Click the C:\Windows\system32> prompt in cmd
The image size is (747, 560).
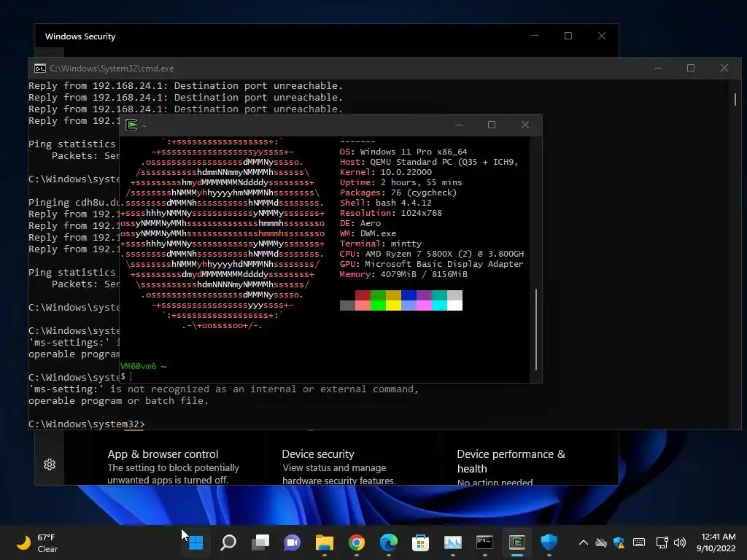click(x=86, y=424)
